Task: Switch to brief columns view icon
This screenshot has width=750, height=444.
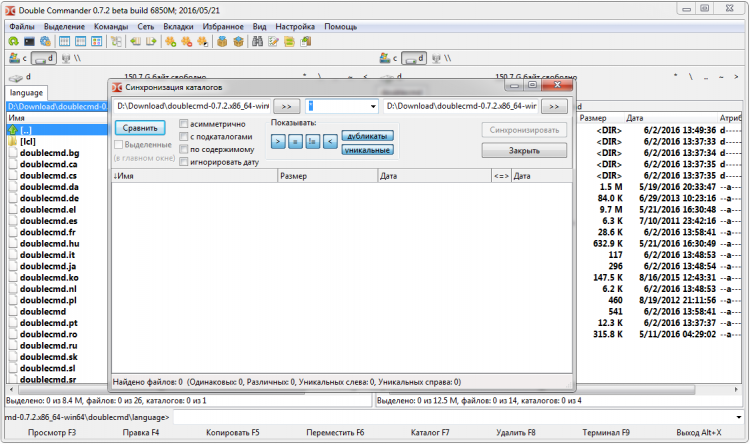Action: [65, 42]
